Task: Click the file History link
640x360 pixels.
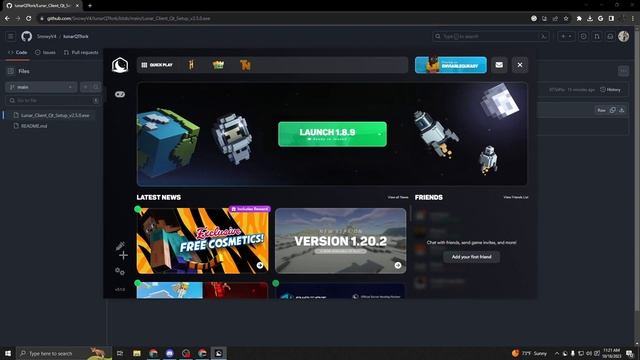Action: point(611,90)
